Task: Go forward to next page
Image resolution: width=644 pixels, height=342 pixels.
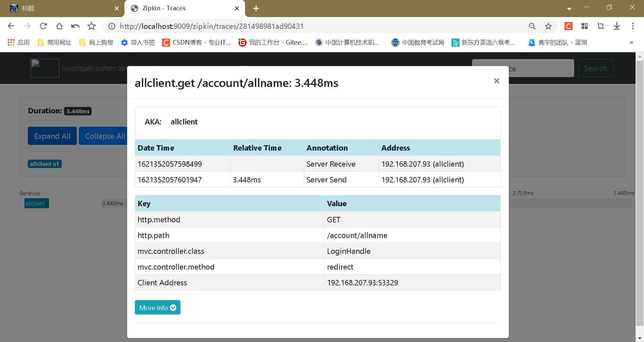Action: [27, 26]
